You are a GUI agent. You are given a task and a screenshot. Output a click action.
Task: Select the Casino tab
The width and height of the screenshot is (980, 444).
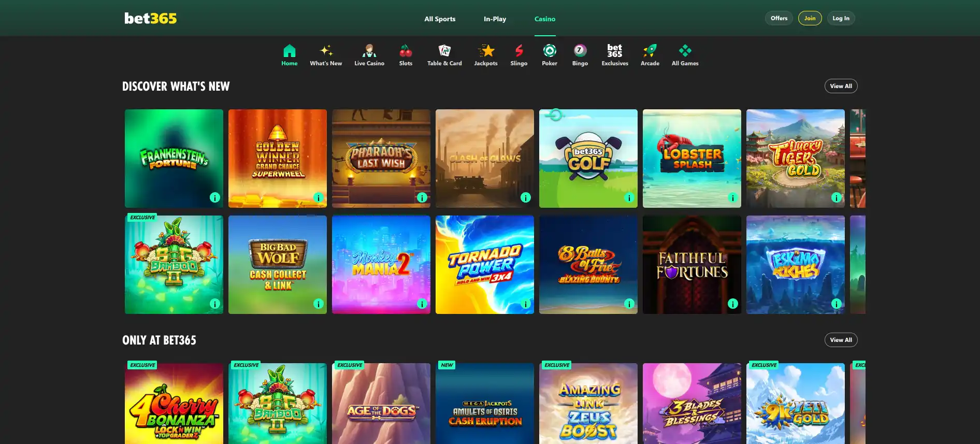[545, 19]
